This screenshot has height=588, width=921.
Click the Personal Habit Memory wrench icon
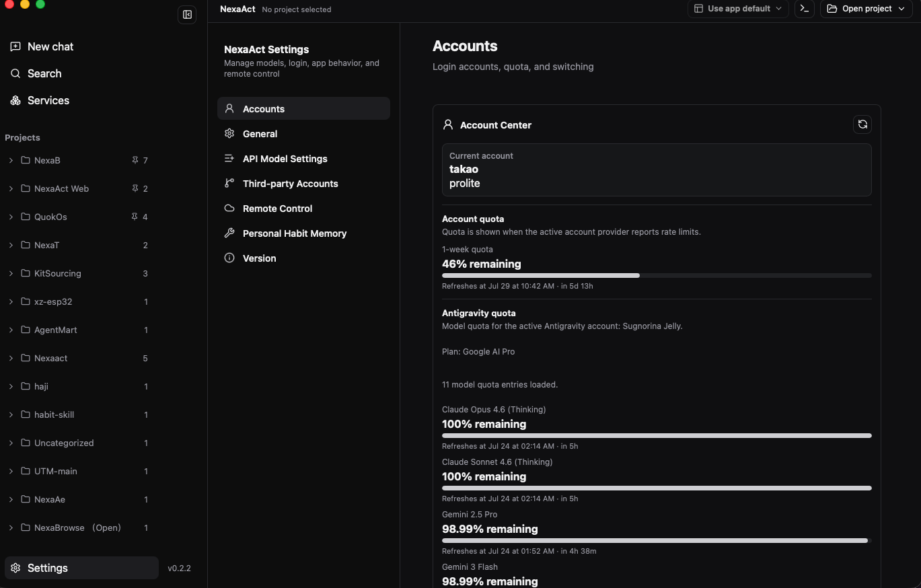(x=229, y=233)
